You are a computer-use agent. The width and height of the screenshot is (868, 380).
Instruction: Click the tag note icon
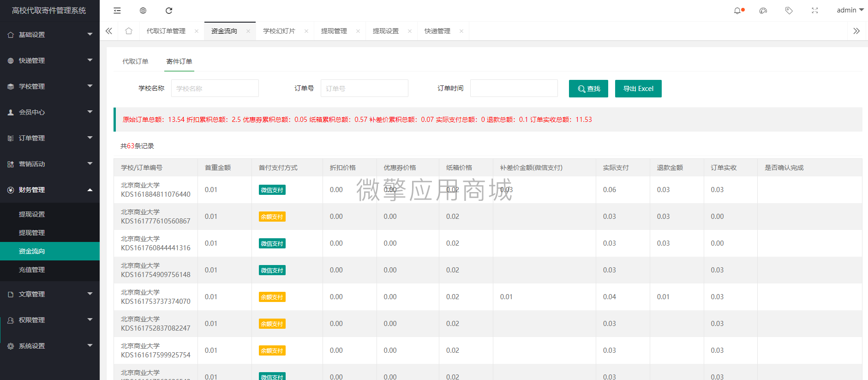tap(789, 11)
